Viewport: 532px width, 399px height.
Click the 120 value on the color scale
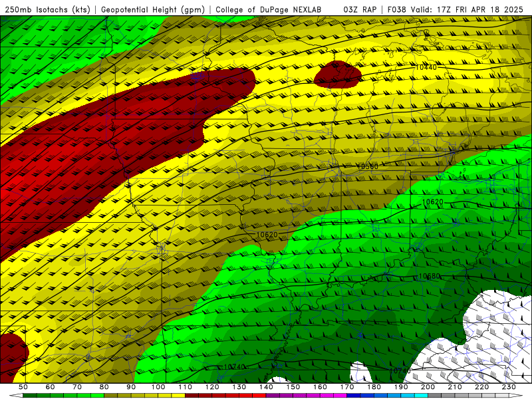[x=212, y=387]
